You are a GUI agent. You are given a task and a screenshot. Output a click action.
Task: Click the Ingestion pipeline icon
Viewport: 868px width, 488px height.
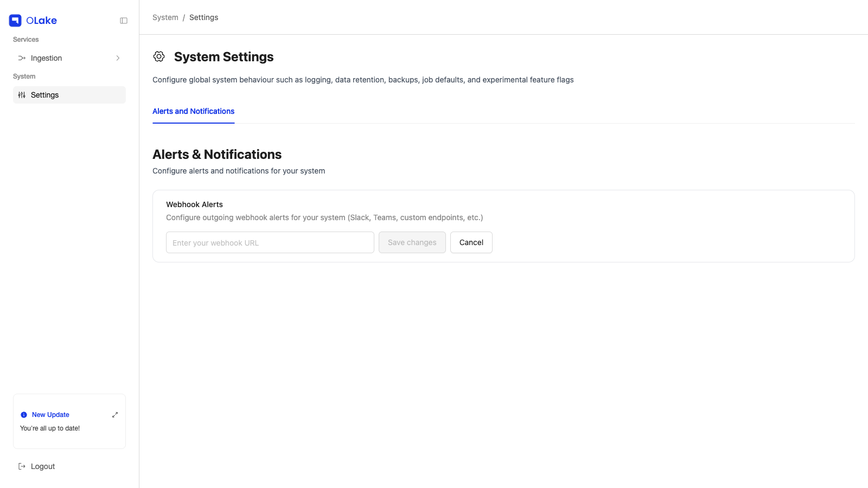(22, 58)
